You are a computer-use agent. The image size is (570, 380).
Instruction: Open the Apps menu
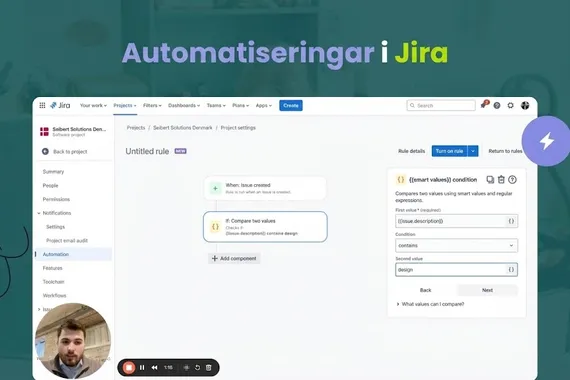264,105
